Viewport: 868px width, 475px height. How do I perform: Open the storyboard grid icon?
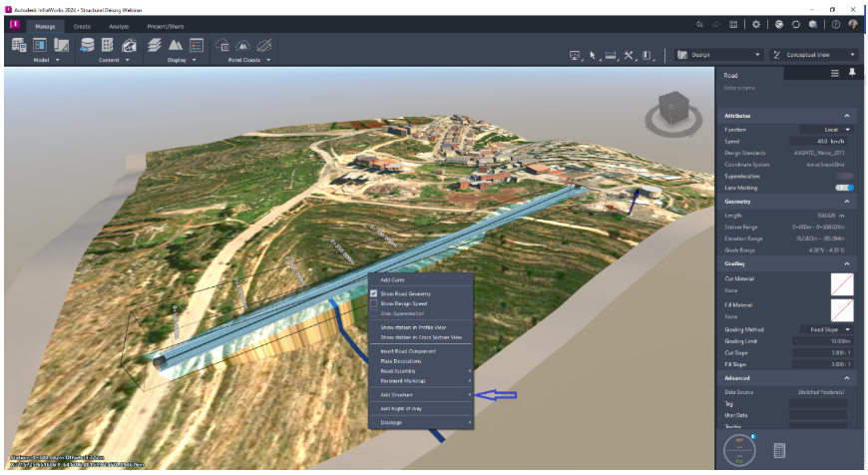click(733, 24)
